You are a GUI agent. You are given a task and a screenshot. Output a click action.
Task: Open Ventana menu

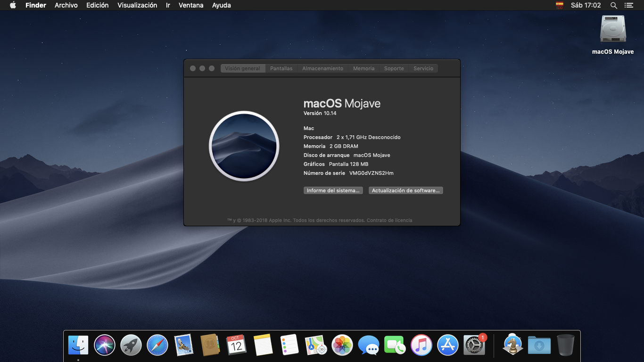coord(191,5)
